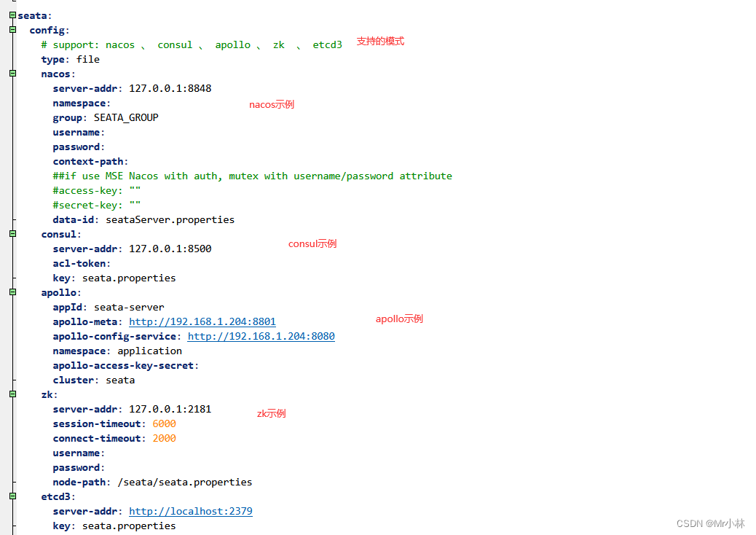This screenshot has height=535, width=756.
Task: Click the '#access-key' comment line
Action: tap(96, 190)
